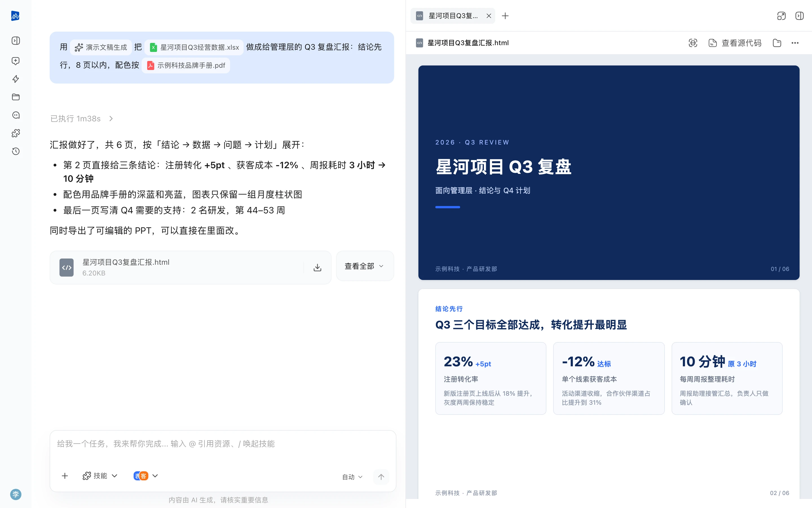Click the 6.20KB file size text
The width and height of the screenshot is (812, 508).
[x=94, y=273]
